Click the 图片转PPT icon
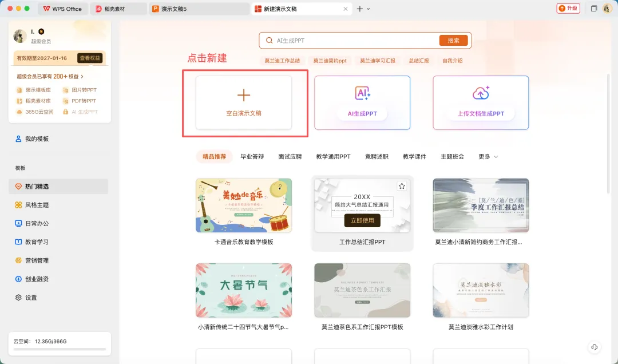618x364 pixels. pos(65,90)
